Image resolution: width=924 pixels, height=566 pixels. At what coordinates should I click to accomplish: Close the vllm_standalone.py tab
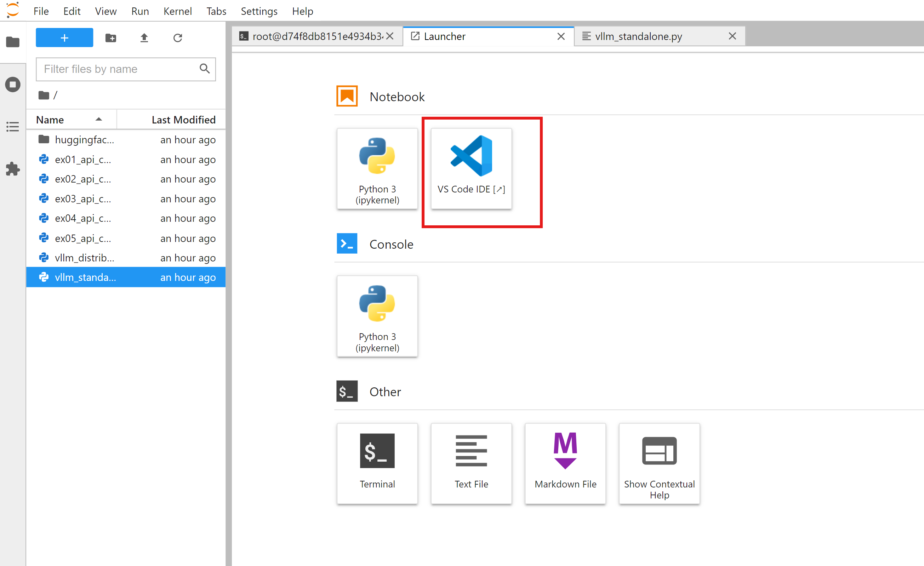click(732, 36)
